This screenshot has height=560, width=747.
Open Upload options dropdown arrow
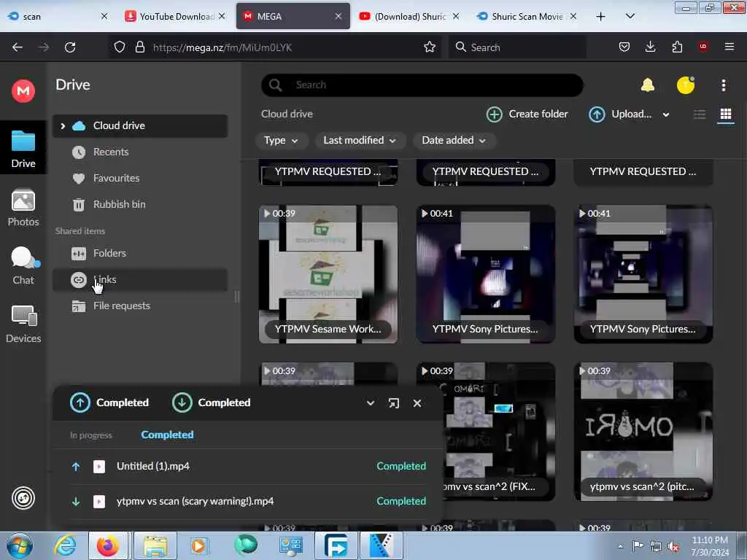coord(666,114)
